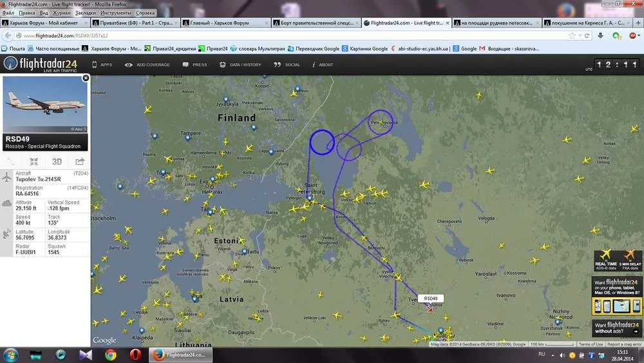The image size is (644, 363).
Task: Click the Firefox Flightradar24 taskbar button
Action: click(x=180, y=355)
